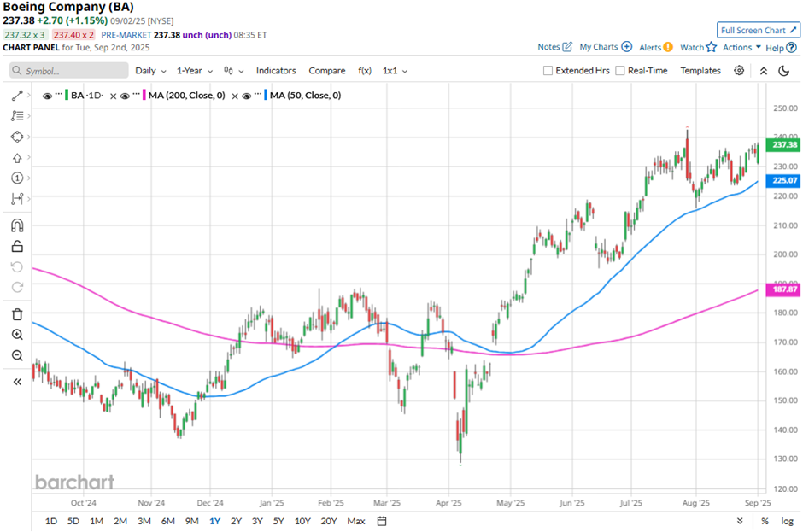Open the calendar date range icon
The height and width of the screenshot is (532, 803).
point(382,521)
